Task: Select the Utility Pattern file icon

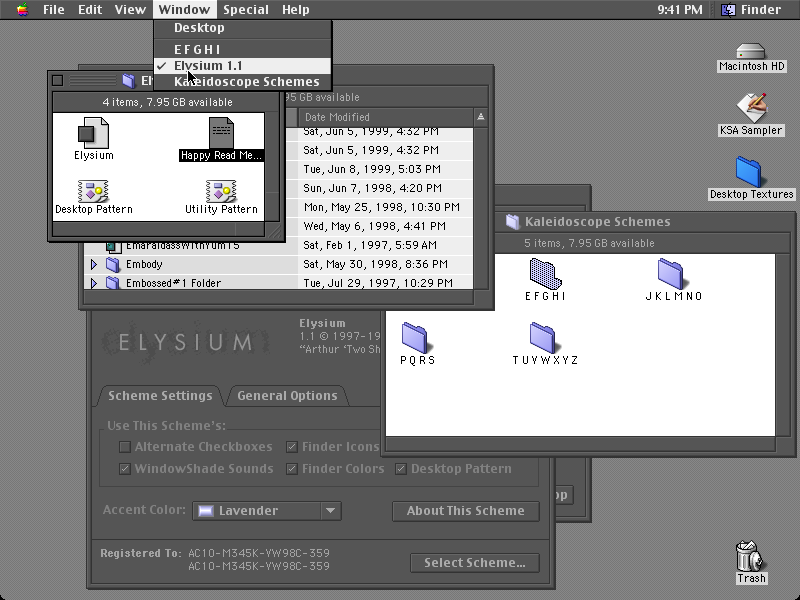Action: coord(221,191)
